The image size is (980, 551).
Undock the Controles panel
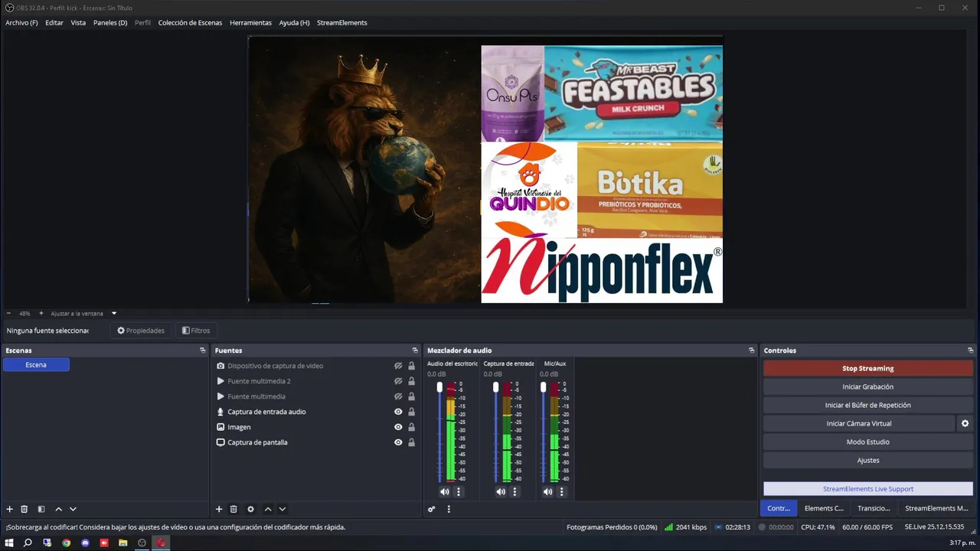coord(971,350)
